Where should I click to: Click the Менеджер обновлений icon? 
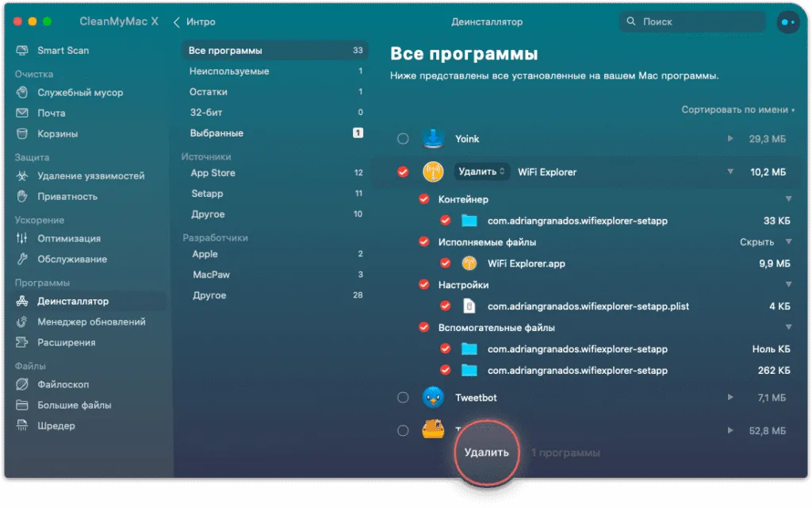point(21,322)
